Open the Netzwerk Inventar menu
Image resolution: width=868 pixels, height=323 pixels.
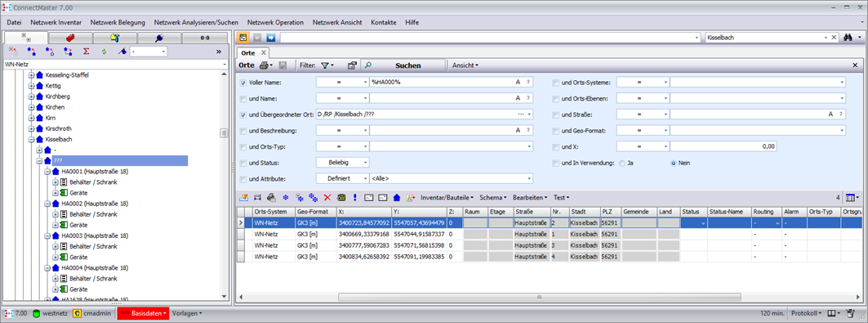(x=56, y=23)
